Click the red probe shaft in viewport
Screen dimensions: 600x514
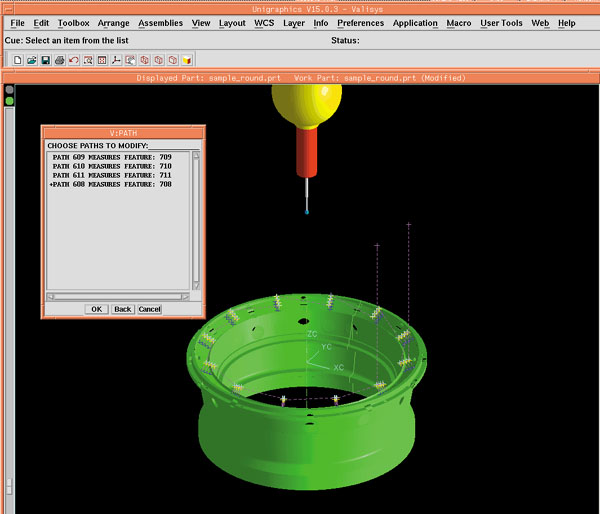coord(307,152)
